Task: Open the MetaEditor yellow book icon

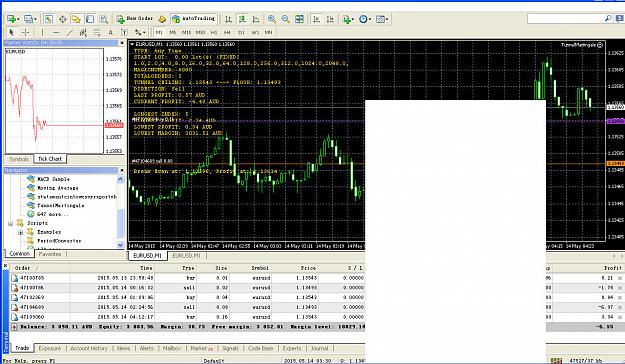Action: [x=162, y=19]
